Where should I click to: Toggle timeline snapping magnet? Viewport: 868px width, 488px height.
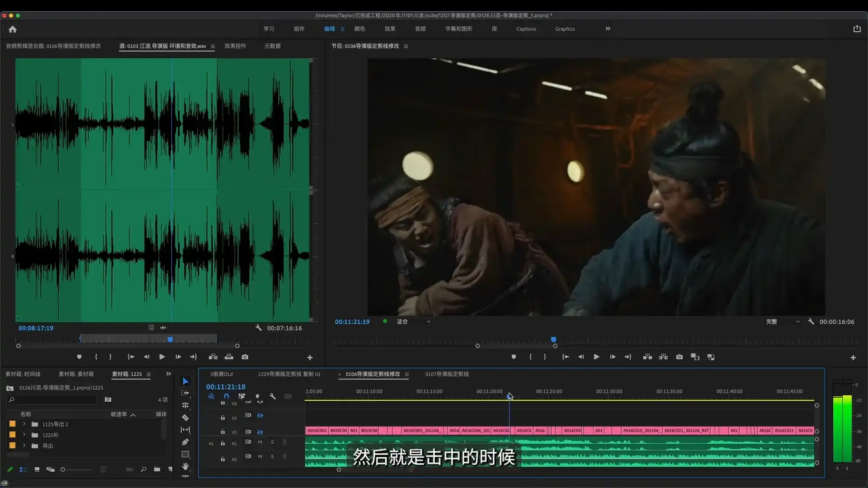point(226,396)
